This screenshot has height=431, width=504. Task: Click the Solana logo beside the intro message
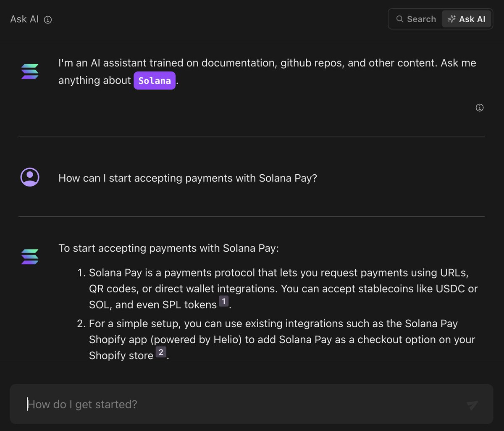pyautogui.click(x=30, y=71)
